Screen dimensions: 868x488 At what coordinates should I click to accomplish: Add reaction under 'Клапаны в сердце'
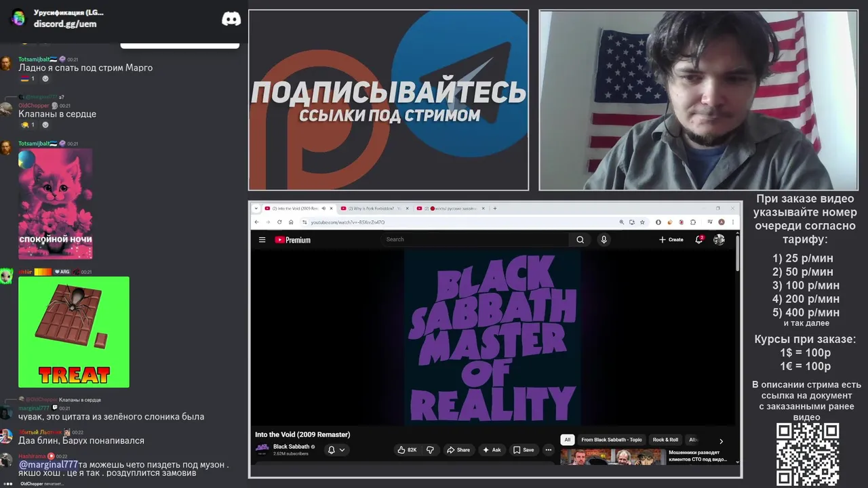click(45, 125)
